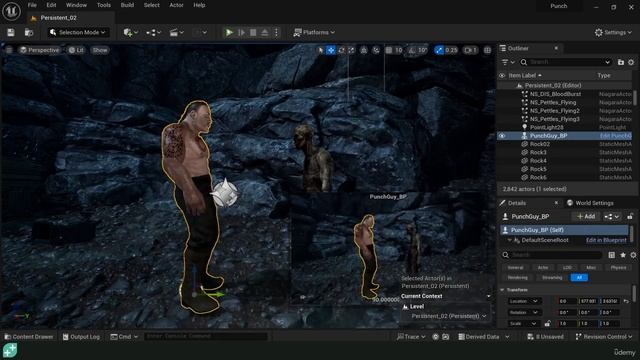Open the Lit view mode menu
Viewport: 640px width, 360px height.
pyautogui.click(x=76, y=50)
